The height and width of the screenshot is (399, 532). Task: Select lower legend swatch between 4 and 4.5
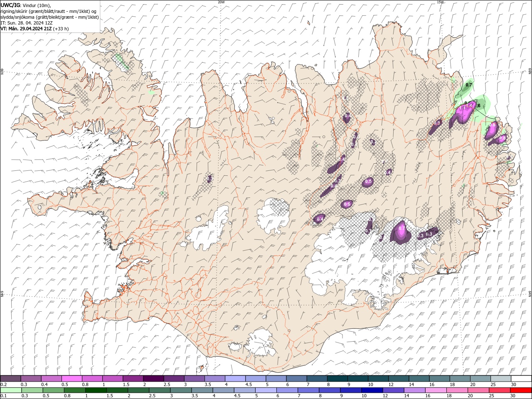pos(223,390)
